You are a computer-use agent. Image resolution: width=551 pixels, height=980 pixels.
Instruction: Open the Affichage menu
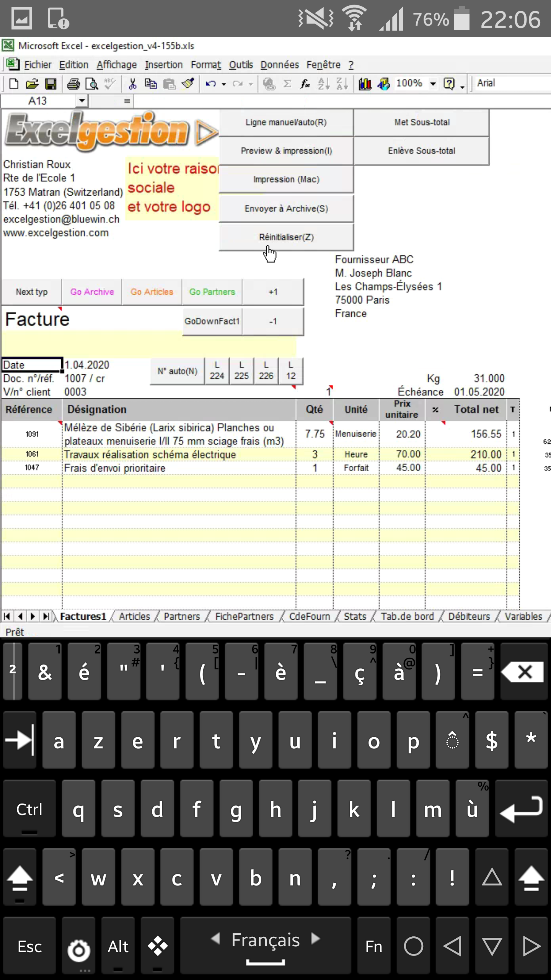[x=116, y=65]
